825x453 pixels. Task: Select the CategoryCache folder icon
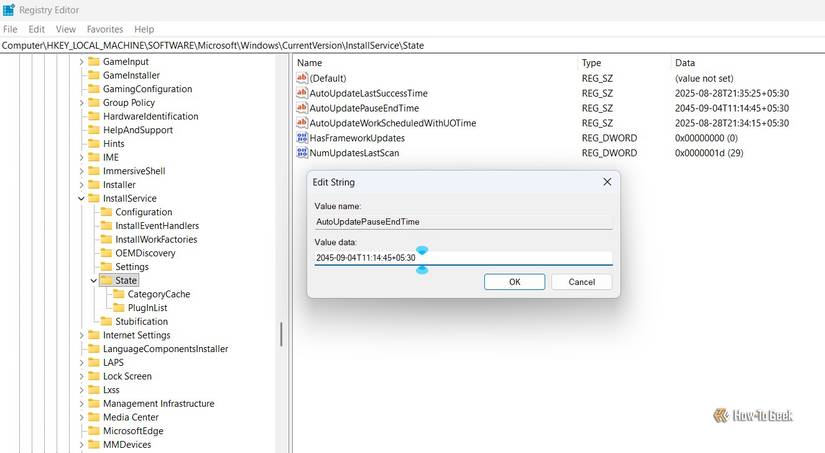(x=119, y=294)
